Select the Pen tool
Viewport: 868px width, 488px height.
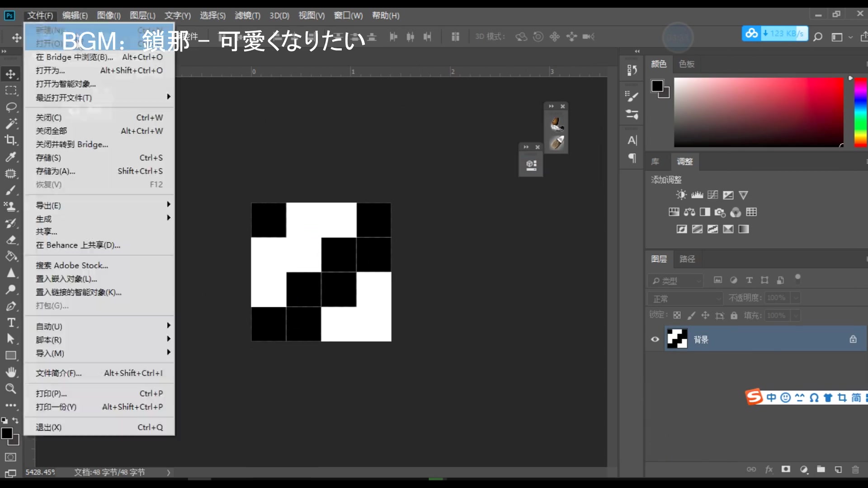click(11, 306)
